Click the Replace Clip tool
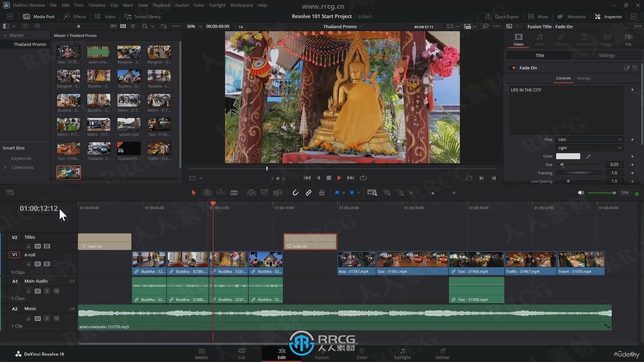The width and height of the screenshot is (644, 362). click(x=278, y=193)
